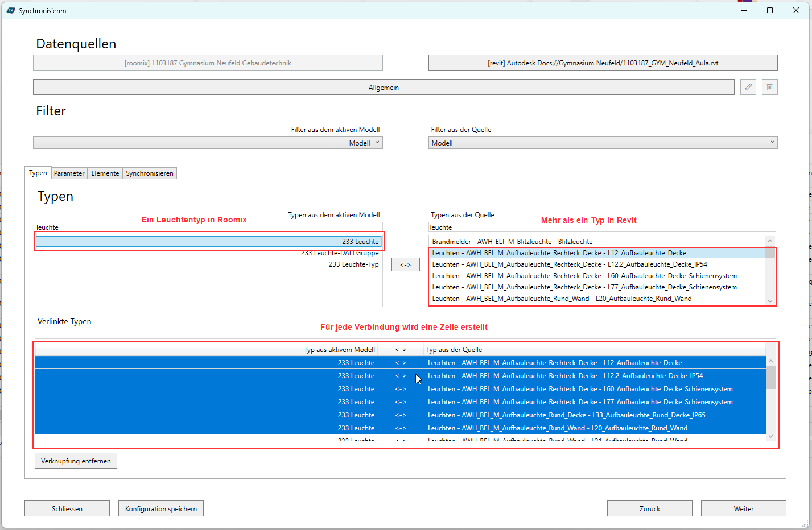The image size is (812, 530).
Task: Click the Verknüpfung entfernen button
Action: pyautogui.click(x=76, y=461)
